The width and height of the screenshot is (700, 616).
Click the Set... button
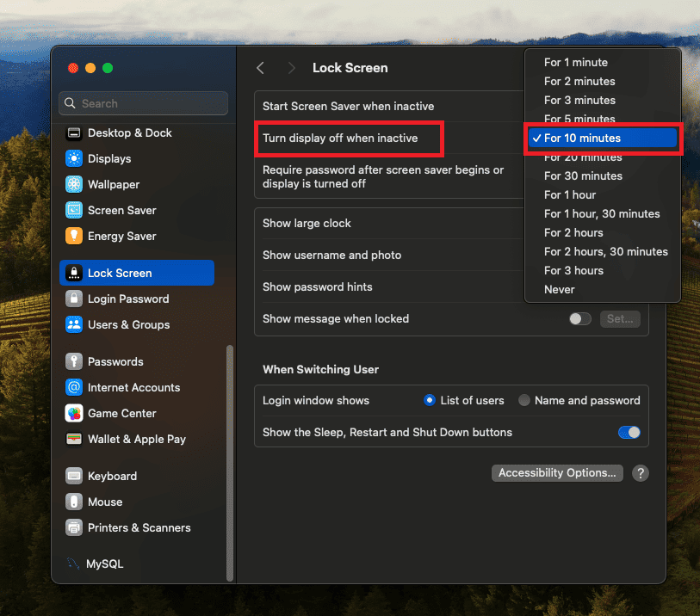click(620, 319)
